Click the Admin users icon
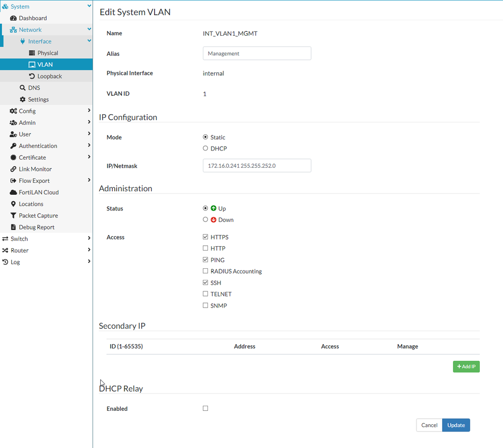 click(x=13, y=122)
